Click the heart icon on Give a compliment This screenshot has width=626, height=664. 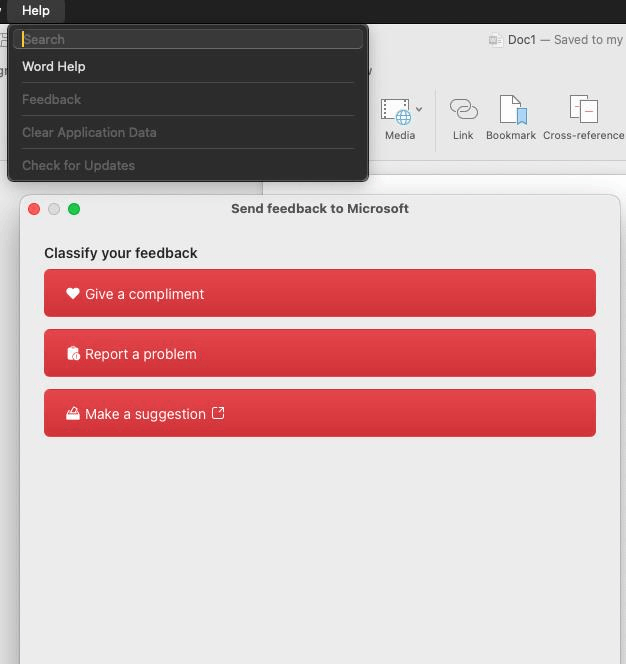tap(73, 293)
